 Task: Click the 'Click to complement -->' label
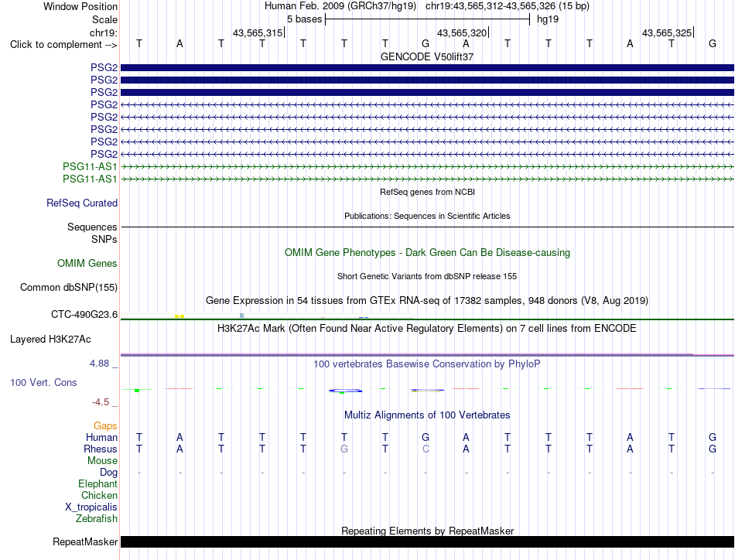[63, 45]
